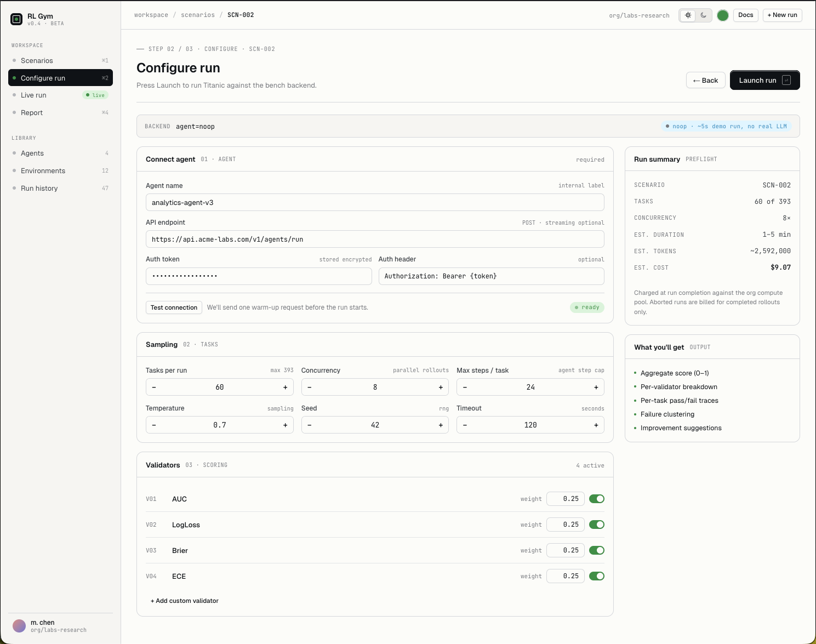Viewport: 816px width, 644px height.
Task: Click the $9.07 estimated cost
Action: [x=780, y=267]
